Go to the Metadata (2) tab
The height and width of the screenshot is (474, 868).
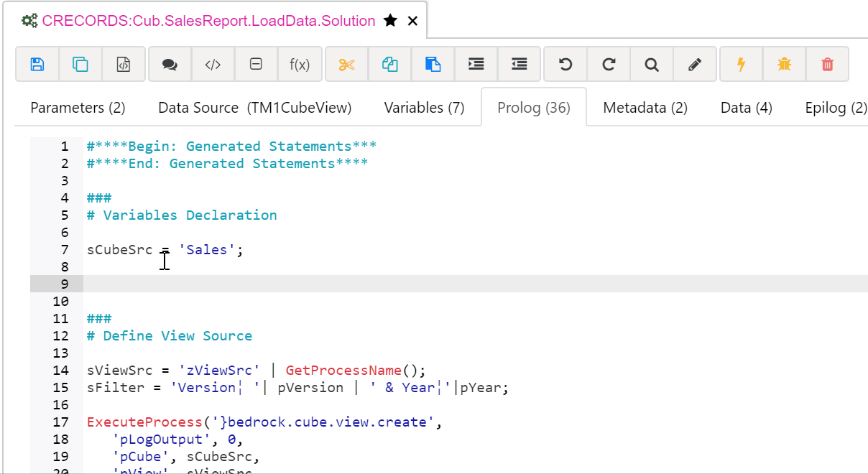(645, 108)
